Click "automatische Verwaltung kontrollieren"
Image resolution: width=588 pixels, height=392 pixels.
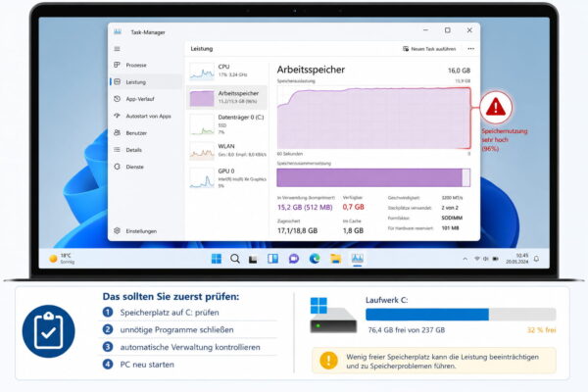pos(190,347)
